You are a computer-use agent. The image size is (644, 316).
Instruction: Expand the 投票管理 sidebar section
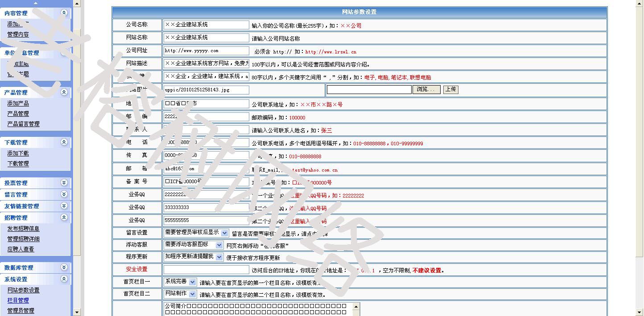64,183
